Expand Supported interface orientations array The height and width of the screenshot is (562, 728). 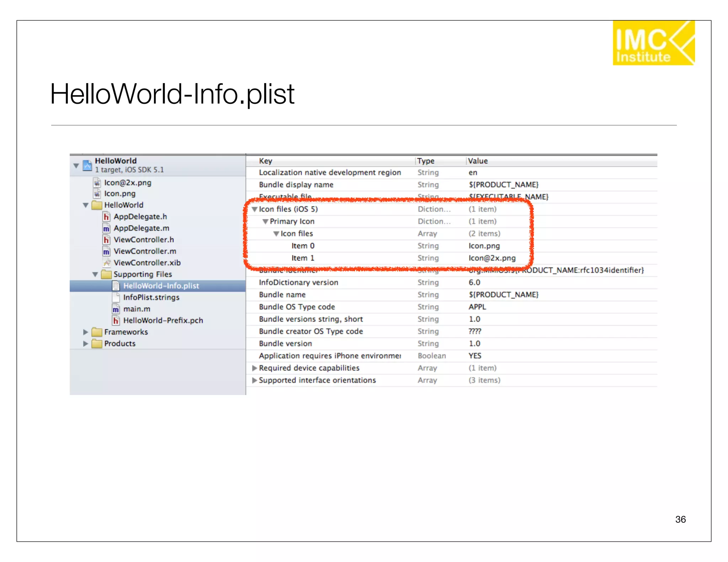pos(255,380)
